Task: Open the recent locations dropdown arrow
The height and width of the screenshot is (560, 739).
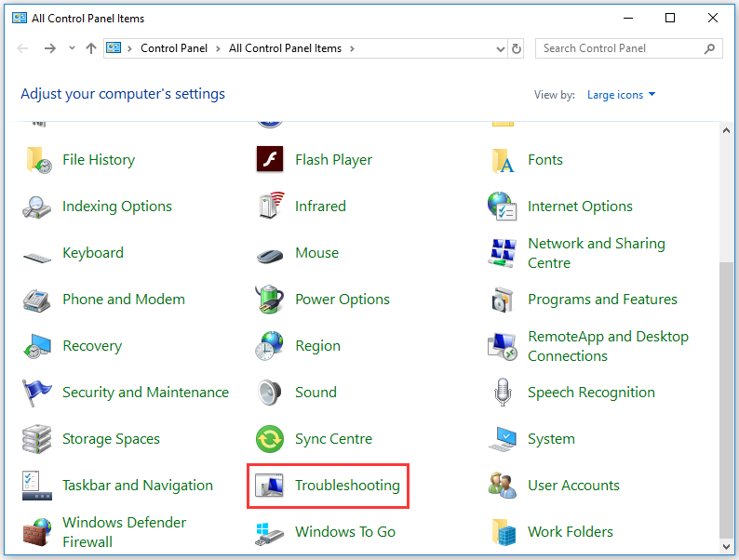Action: click(72, 48)
